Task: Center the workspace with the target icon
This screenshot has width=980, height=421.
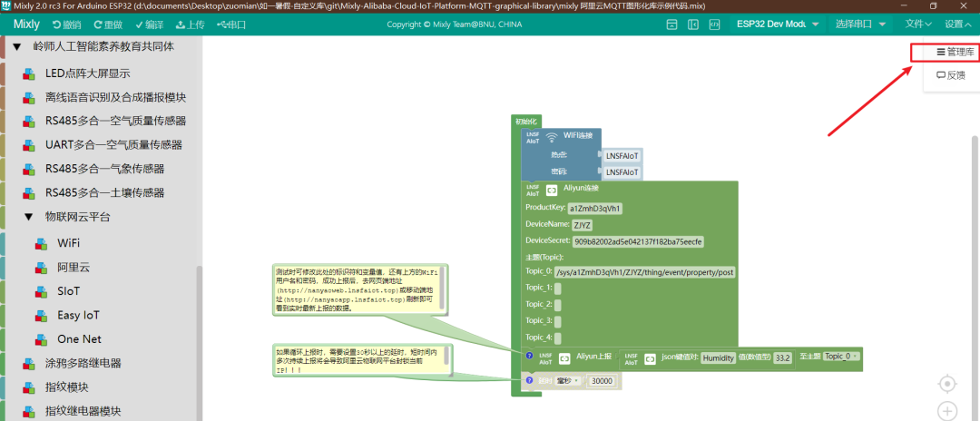Action: coord(947,384)
